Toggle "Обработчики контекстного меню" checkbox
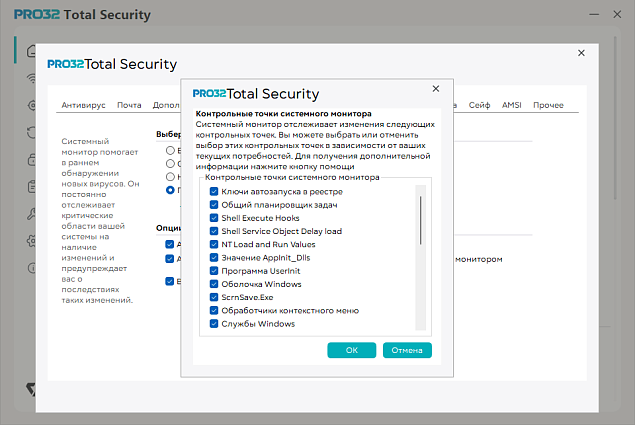Screen dimensions: 635x425 click(214, 310)
